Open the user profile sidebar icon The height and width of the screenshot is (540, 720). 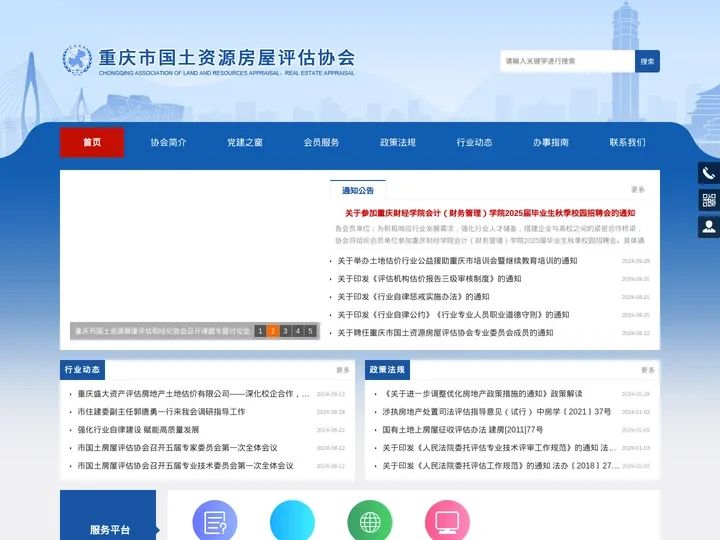709,227
